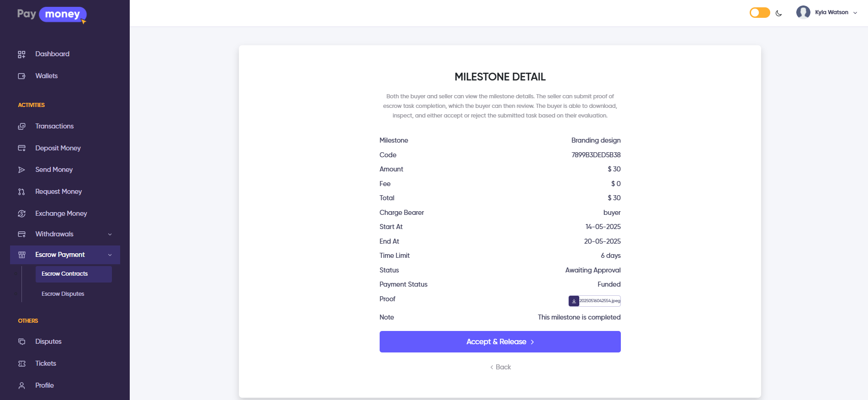Click the Request Money icon
868x400 pixels.
[21, 192]
